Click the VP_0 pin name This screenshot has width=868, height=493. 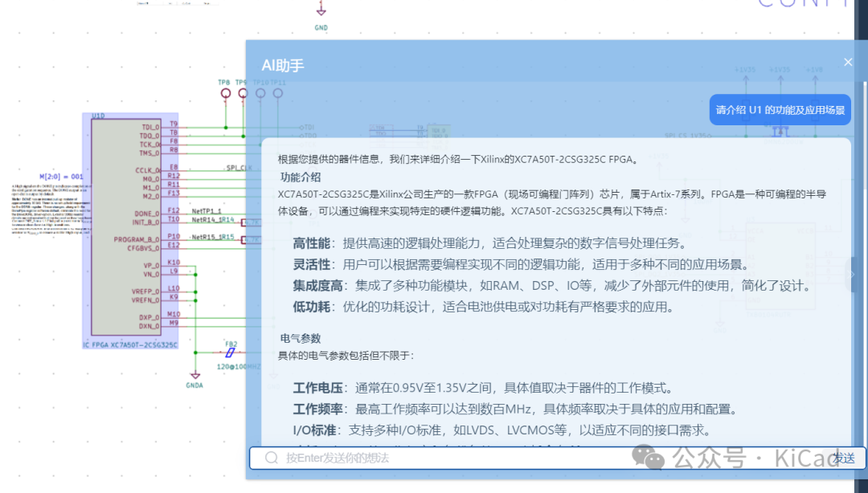coord(152,266)
